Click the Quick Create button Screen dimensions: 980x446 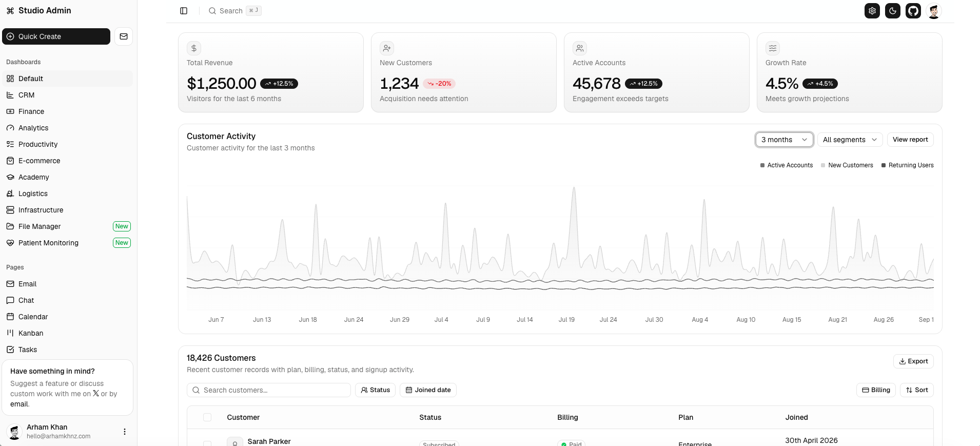coord(56,36)
